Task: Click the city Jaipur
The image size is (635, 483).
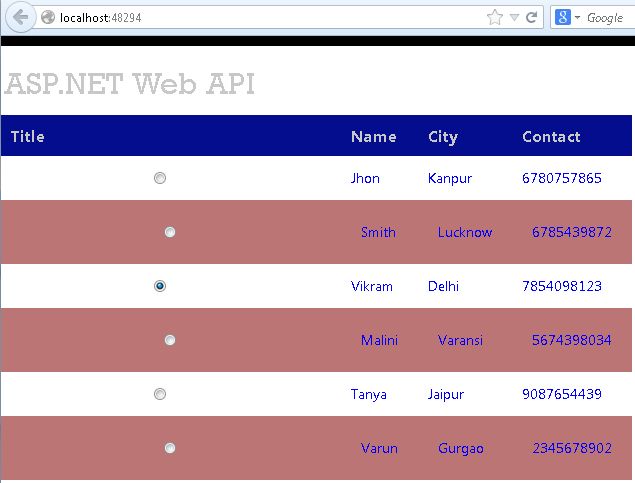Action: point(445,394)
